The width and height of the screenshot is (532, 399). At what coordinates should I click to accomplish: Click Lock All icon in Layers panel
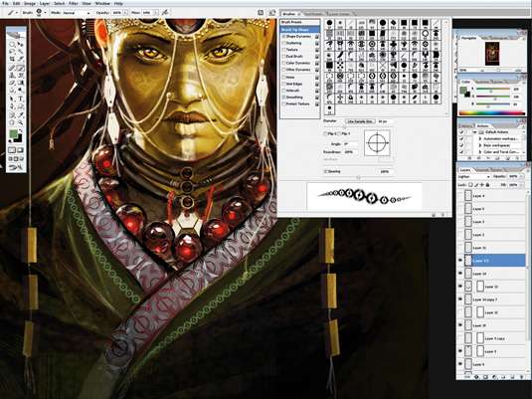coord(487,185)
